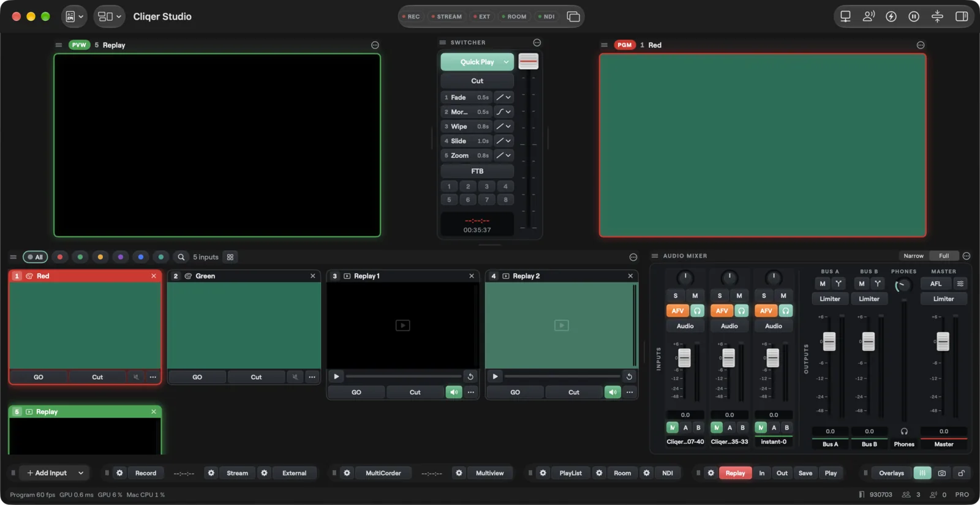
Task: Search inputs with the magnifier icon
Action: pos(181,257)
